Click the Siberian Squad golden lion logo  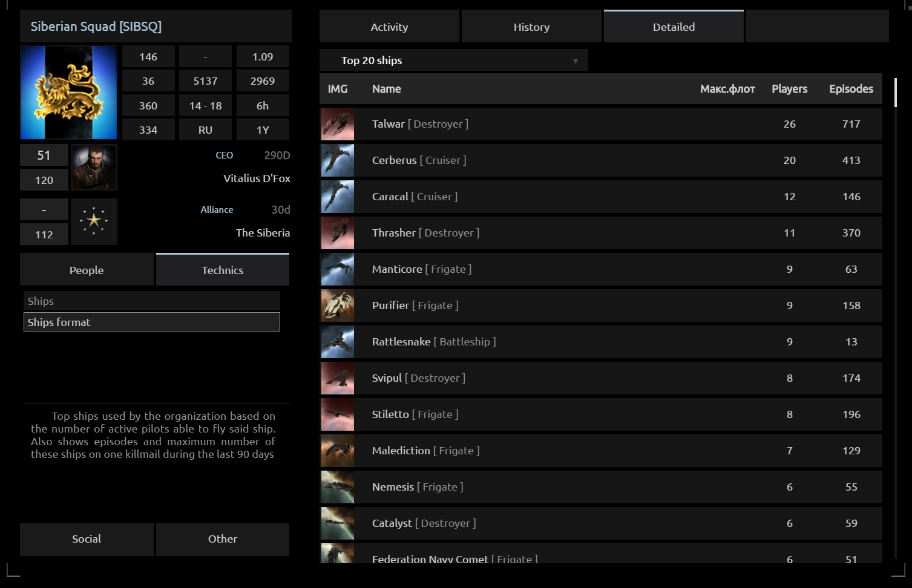tap(68, 93)
